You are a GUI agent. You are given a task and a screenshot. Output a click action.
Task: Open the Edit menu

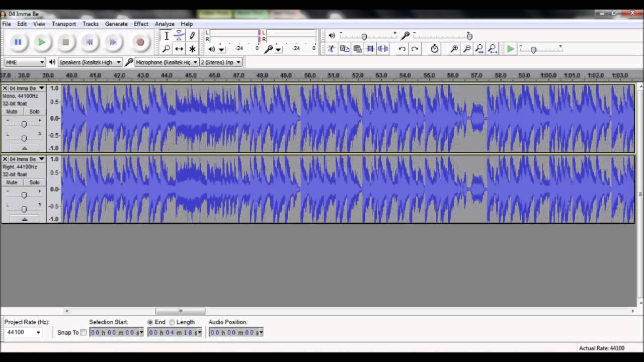click(22, 24)
